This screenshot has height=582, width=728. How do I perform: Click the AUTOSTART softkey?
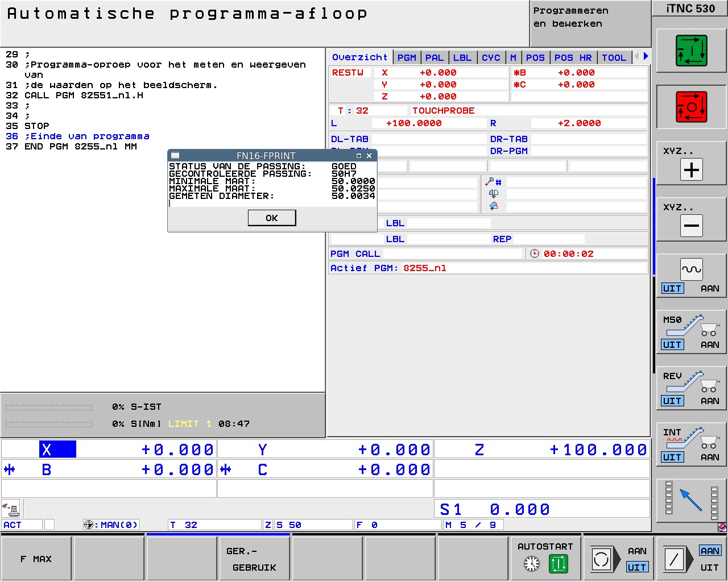pyautogui.click(x=545, y=559)
